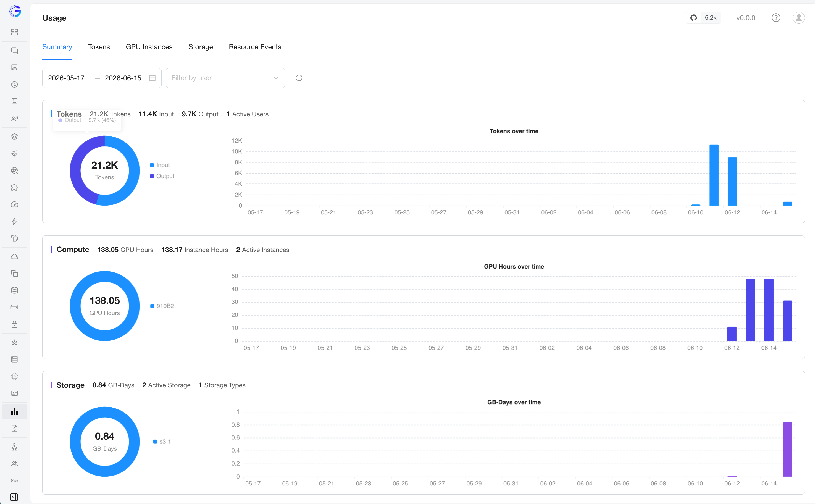Image resolution: width=815 pixels, height=504 pixels.
Task: Click the speedometer gauge icon
Action: (x=14, y=204)
